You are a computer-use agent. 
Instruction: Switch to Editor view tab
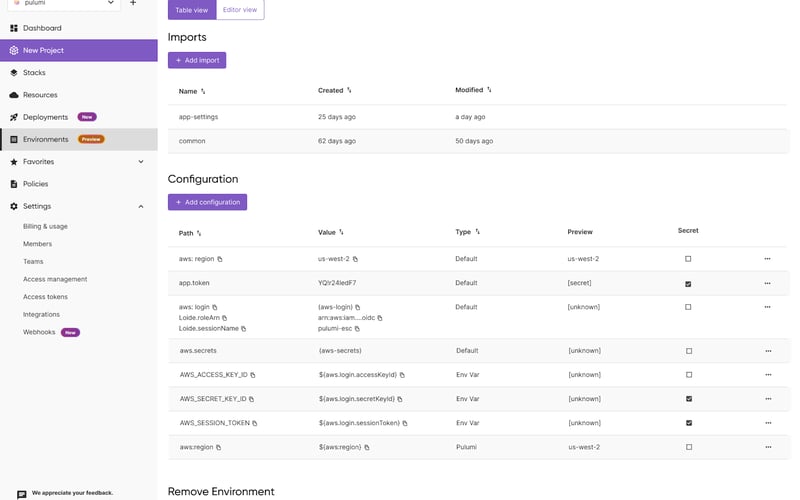pos(240,10)
